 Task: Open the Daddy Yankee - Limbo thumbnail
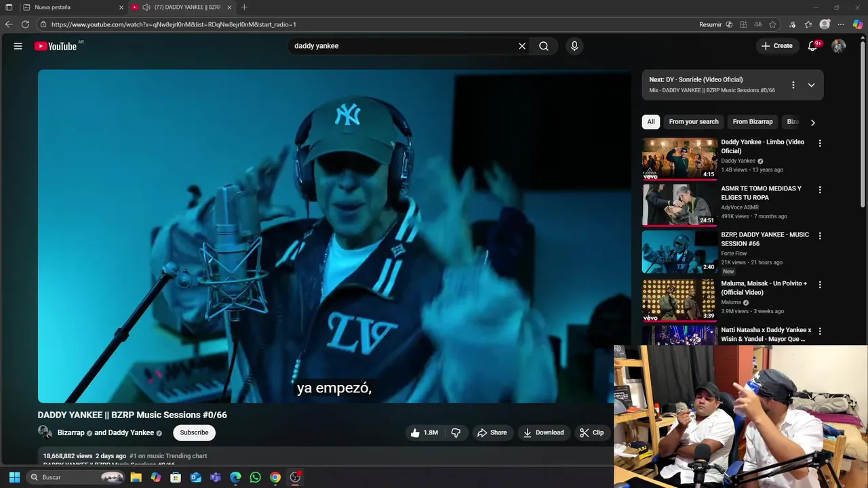click(x=679, y=159)
